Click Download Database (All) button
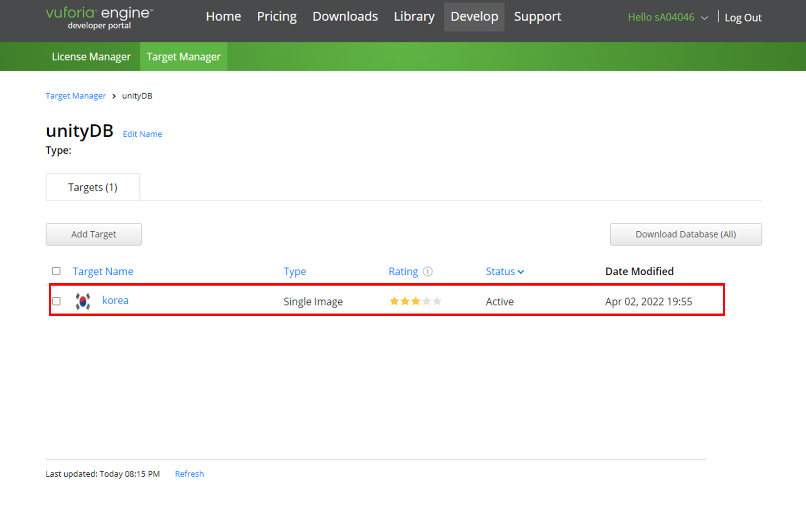The image size is (806, 532). [x=686, y=235]
